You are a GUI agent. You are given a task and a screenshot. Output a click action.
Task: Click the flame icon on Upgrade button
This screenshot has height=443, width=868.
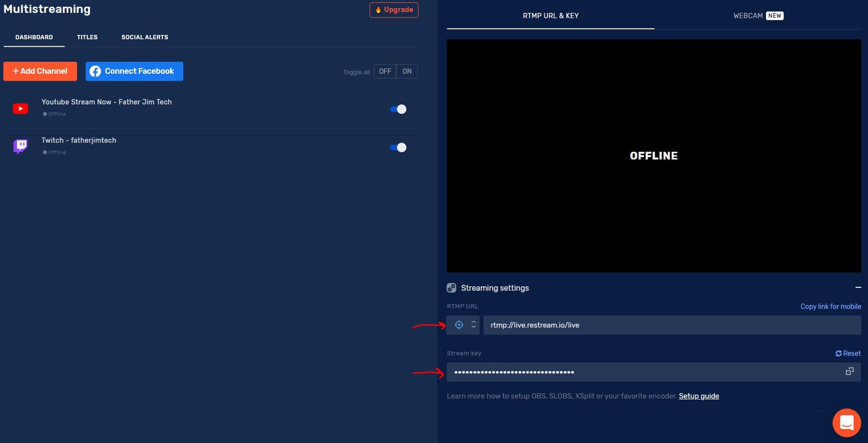tap(378, 10)
